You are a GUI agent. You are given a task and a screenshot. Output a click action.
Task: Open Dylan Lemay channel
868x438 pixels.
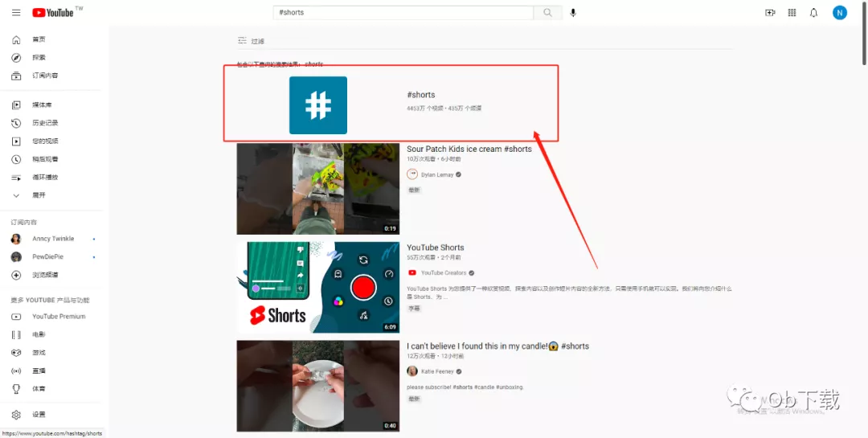[437, 174]
